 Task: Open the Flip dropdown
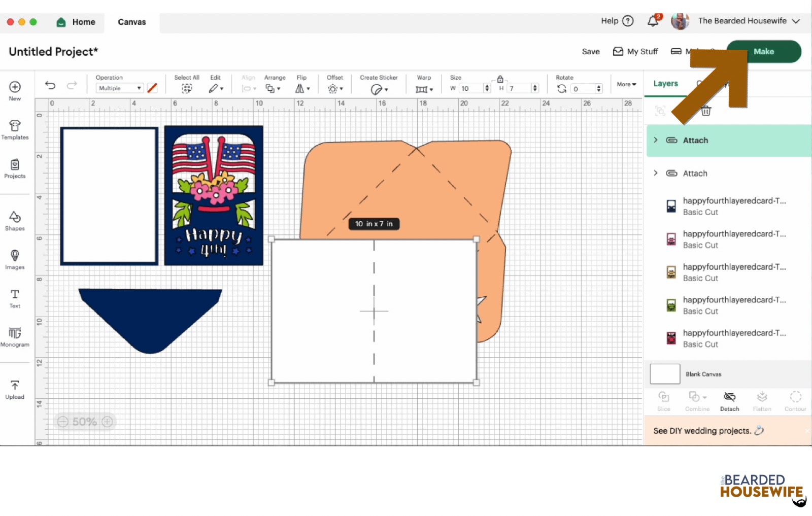pyautogui.click(x=302, y=89)
